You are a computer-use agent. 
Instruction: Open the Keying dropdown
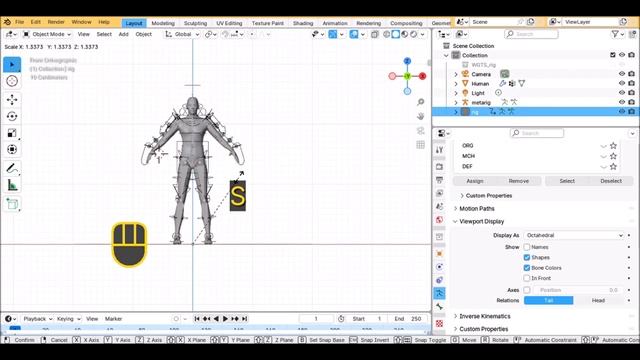68,319
